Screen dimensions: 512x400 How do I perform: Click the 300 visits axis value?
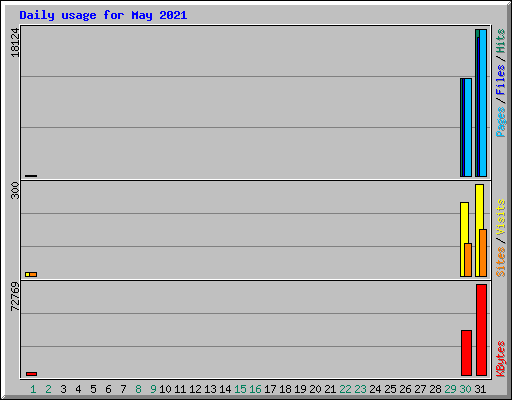(15, 190)
